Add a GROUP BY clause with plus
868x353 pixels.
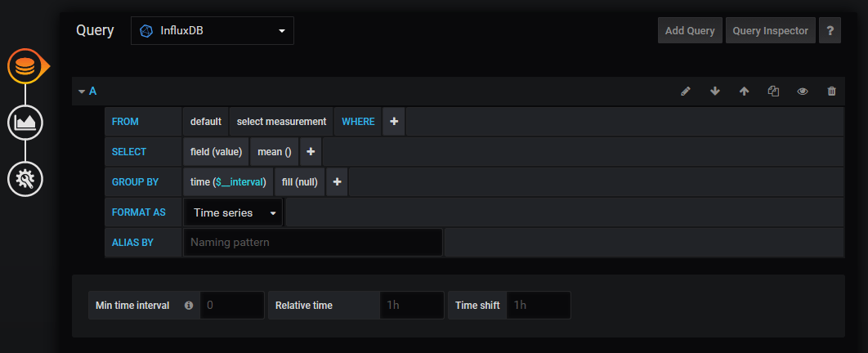(x=337, y=182)
